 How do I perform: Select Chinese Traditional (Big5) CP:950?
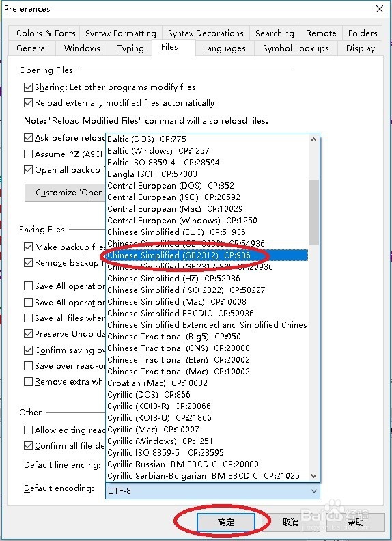point(207,336)
